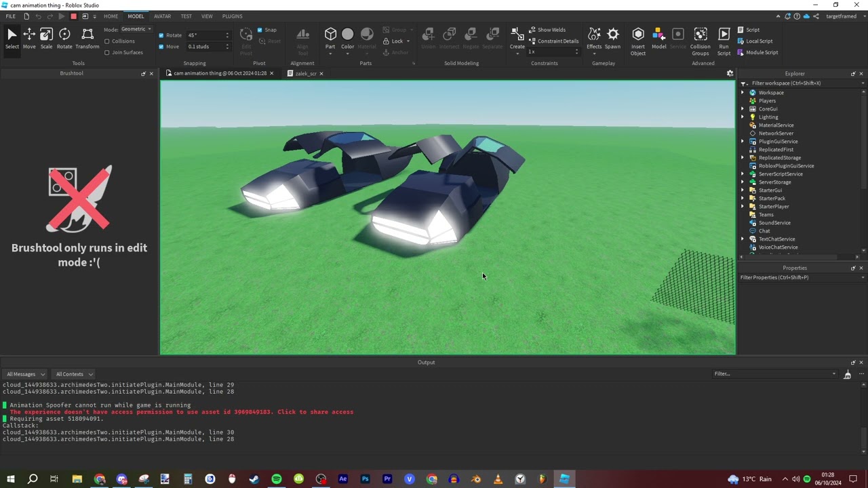Click the Output Filter text field

pos(772,374)
